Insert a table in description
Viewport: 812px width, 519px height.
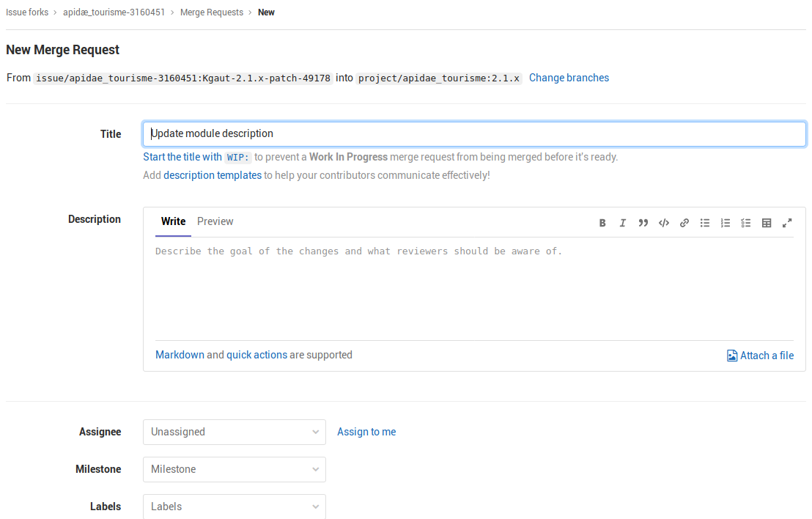767,223
